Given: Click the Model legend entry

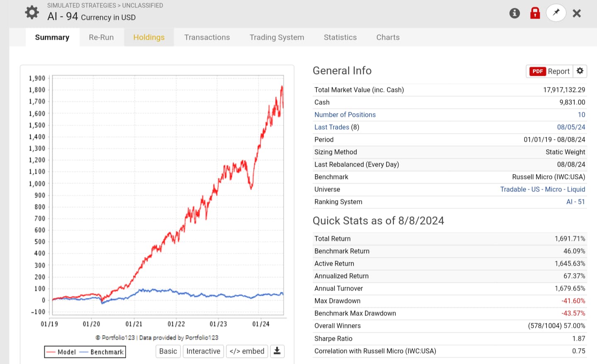Looking at the screenshot, I should [61, 352].
